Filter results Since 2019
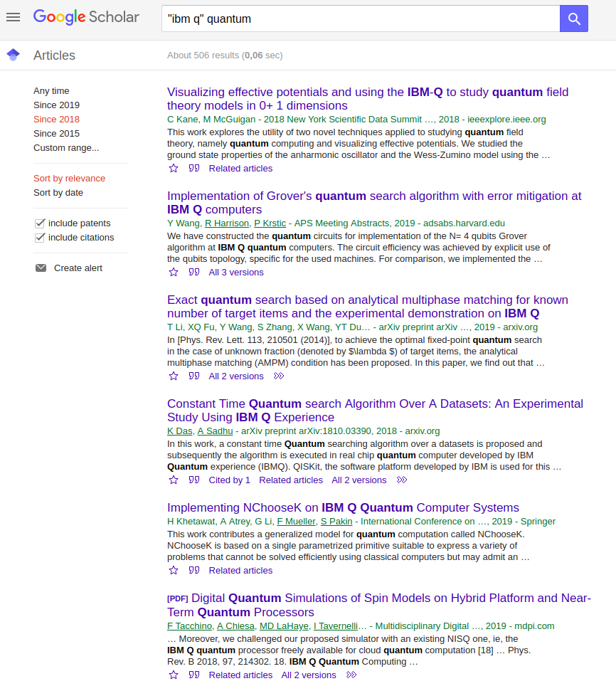The width and height of the screenshot is (616, 686). [x=56, y=105]
